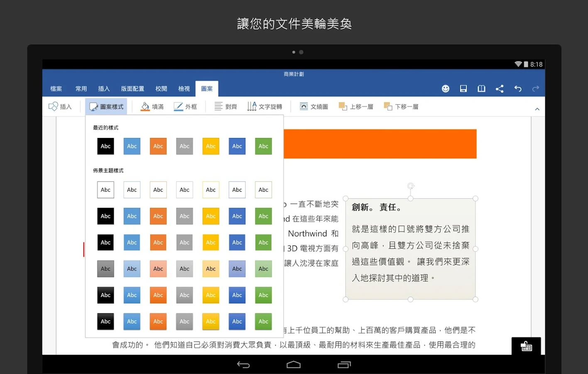Select the black Abc style under 最近的樣式
Screen dimensions: 588x374
(x=105, y=146)
